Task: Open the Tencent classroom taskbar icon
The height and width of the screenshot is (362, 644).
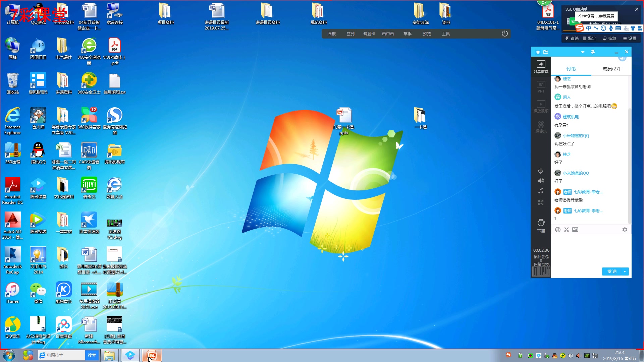Action: click(x=130, y=355)
